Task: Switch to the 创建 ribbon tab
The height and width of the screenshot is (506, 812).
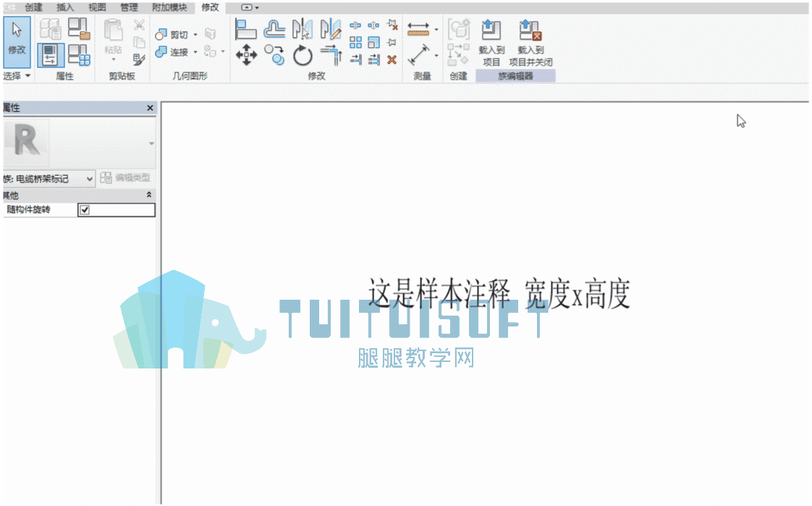Action: 34,7
